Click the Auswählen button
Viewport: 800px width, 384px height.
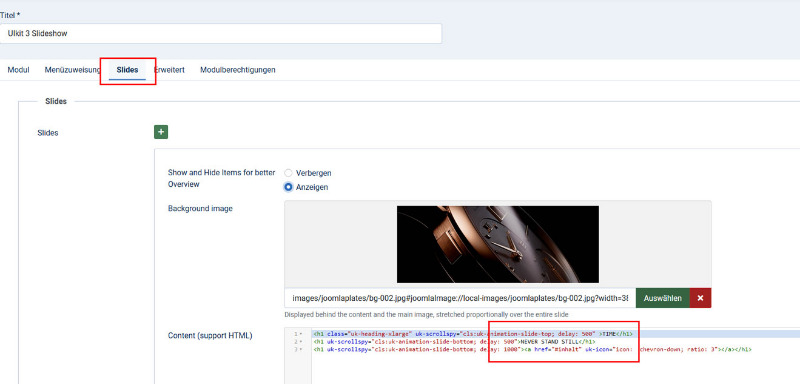(x=663, y=298)
